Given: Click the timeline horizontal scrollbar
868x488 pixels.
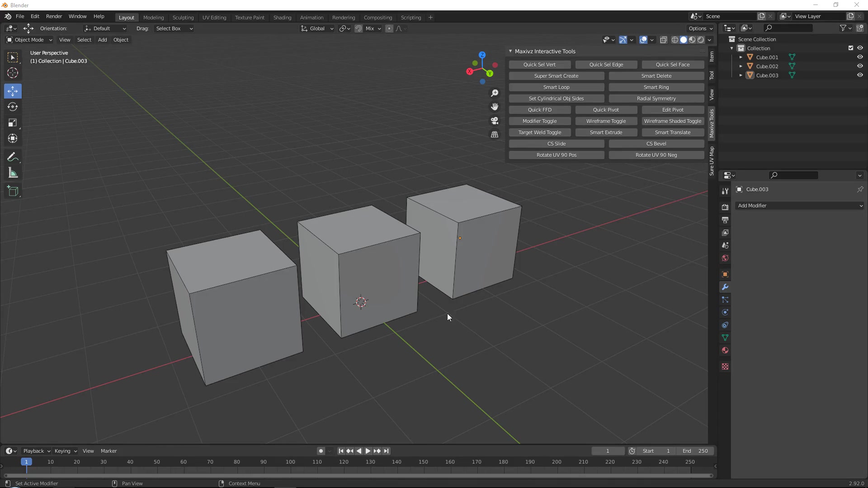Looking at the screenshot, I should (358, 476).
